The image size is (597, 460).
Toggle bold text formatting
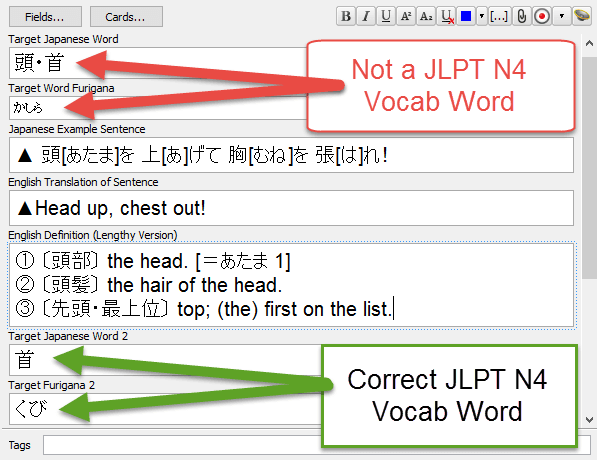(346, 16)
